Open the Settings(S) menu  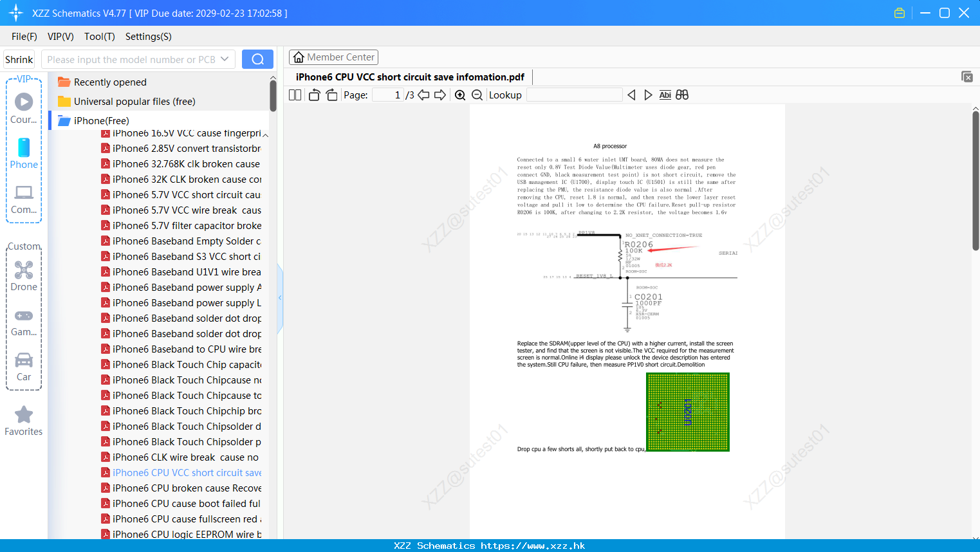tap(149, 37)
